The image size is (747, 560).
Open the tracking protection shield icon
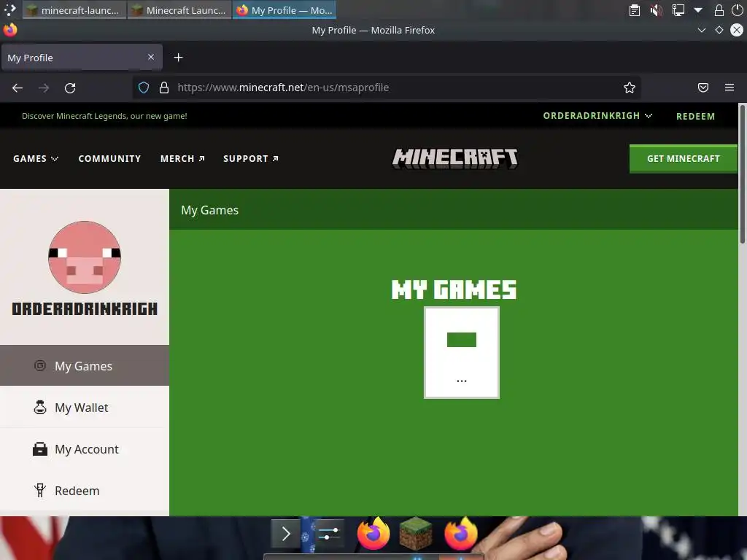144,87
